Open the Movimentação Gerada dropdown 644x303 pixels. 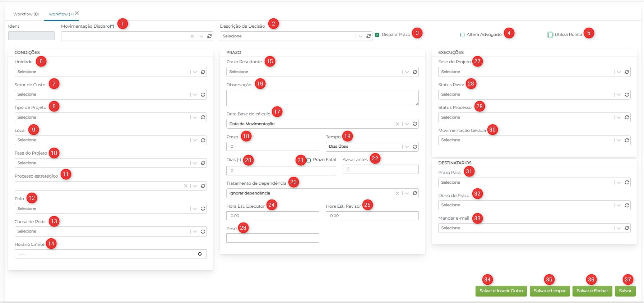click(x=619, y=140)
